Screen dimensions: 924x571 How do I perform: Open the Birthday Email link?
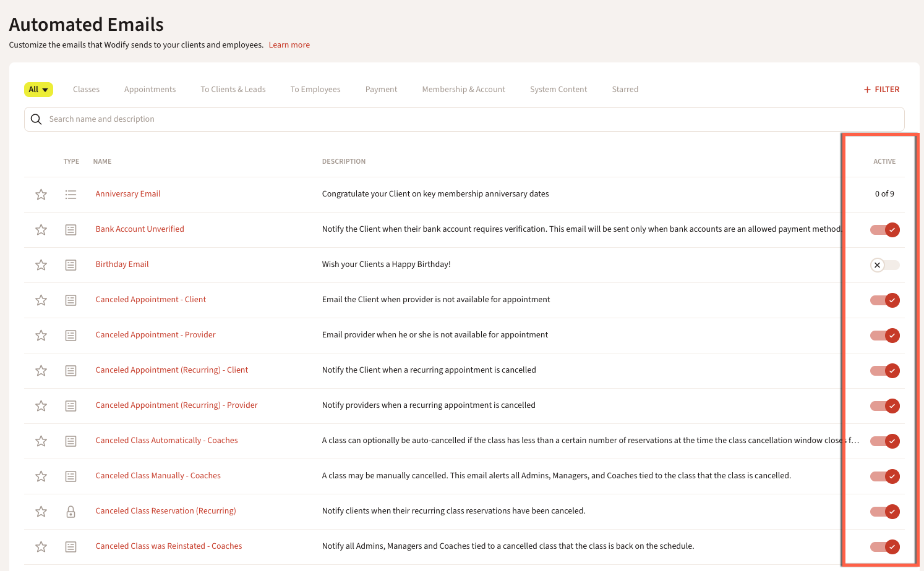click(122, 264)
